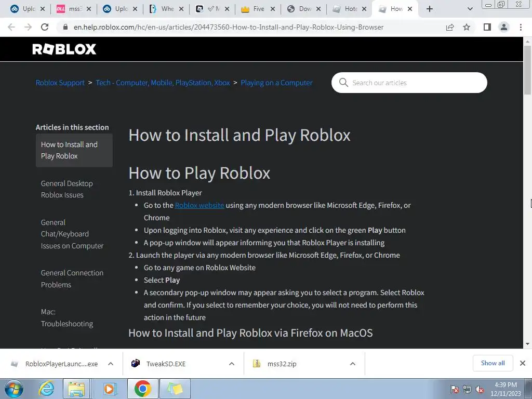Open Windows Media Player taskbar icon
Screen dimensions: 532x399
point(109,389)
